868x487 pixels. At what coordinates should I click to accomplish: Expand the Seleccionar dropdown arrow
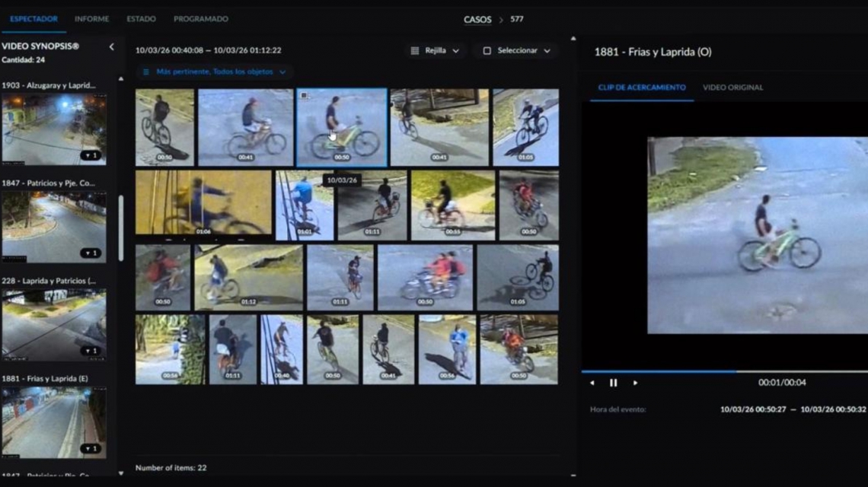547,51
